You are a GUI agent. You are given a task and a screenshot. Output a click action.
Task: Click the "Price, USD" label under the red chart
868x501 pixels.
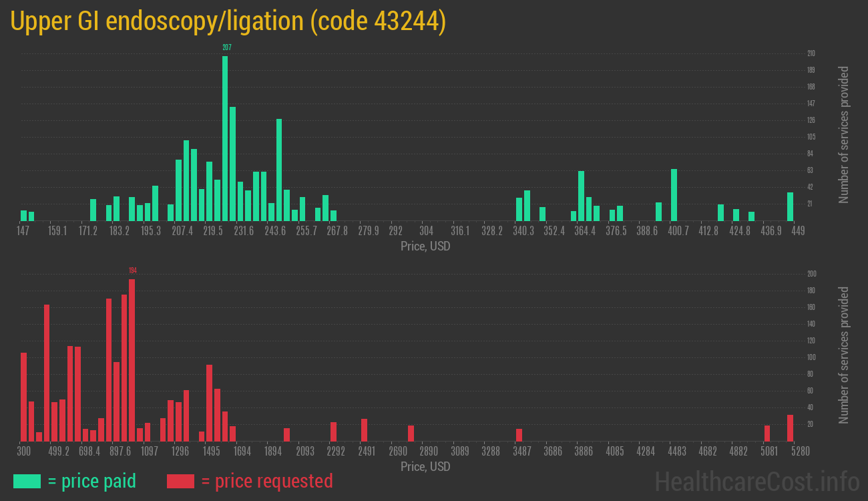[x=425, y=466]
